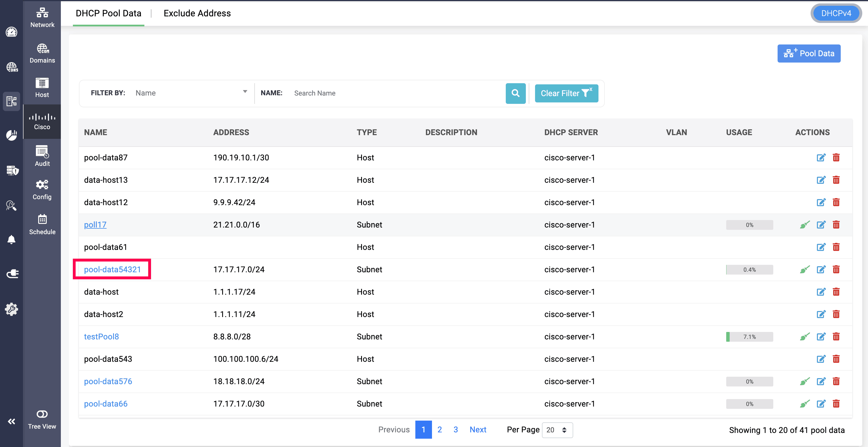Toggle the Tree View switch
This screenshot has height=447, width=868.
[42, 414]
